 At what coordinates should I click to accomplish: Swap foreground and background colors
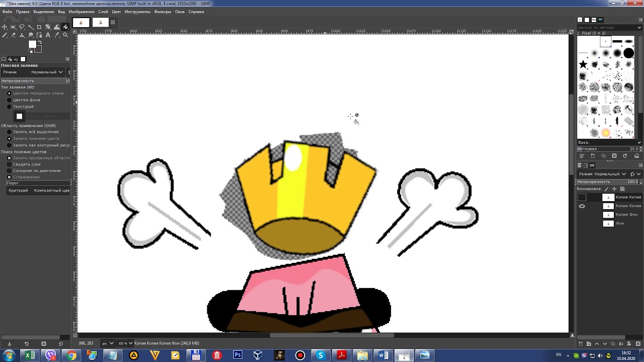point(40,42)
